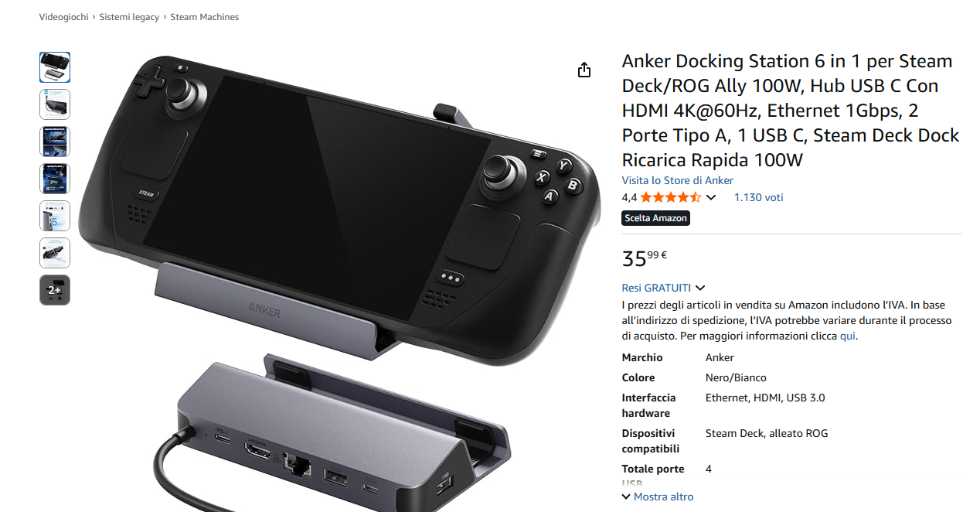Click the Scelta Amazon badge
The image size is (980, 512).
(x=656, y=218)
